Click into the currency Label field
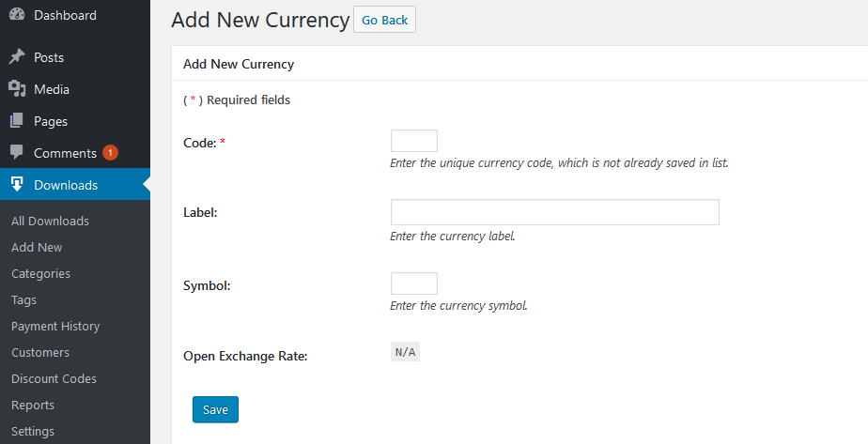Image resolution: width=868 pixels, height=444 pixels. (x=554, y=212)
